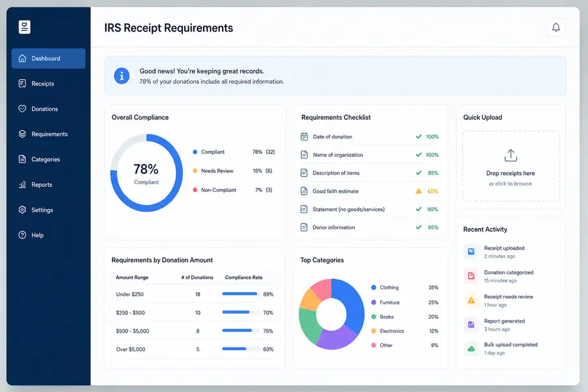Click the Clothing legend color dot
The width and height of the screenshot is (588, 392).
pyautogui.click(x=374, y=287)
